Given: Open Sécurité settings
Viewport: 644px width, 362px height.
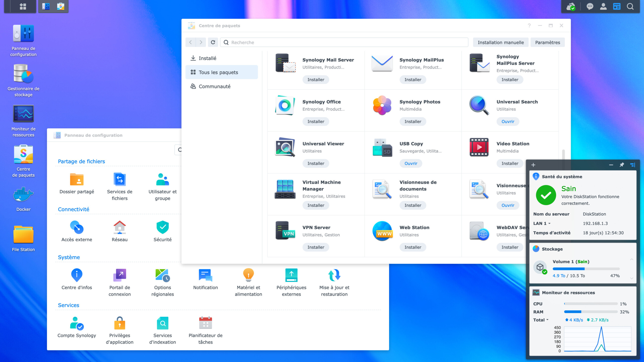Looking at the screenshot, I should tap(163, 231).
